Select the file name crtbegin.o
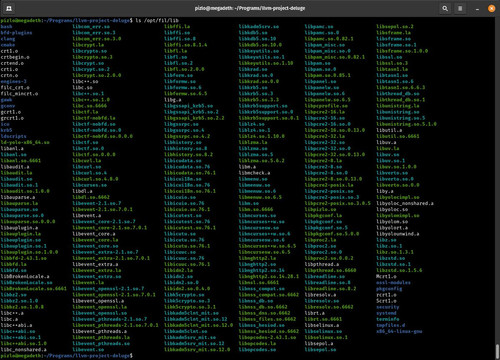This screenshot has width=500, height=360. (15, 57)
